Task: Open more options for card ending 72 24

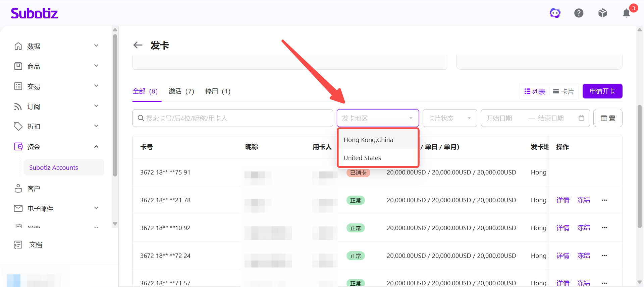Action: (604, 256)
